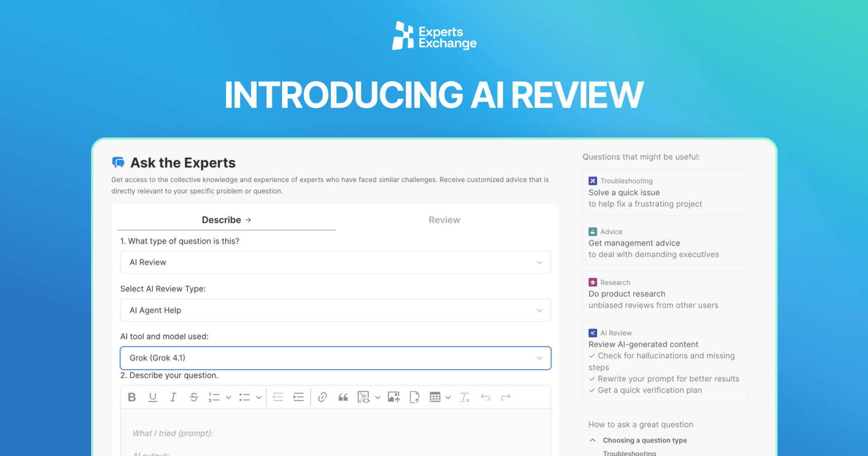
Task: Click inside the question description text area
Action: 335,433
